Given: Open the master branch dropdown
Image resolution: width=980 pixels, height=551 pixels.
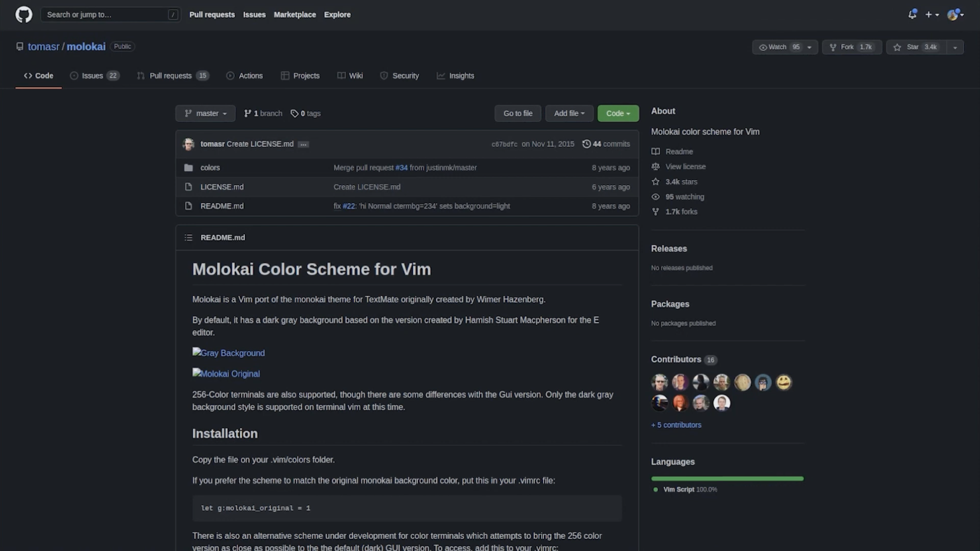Looking at the screenshot, I should (205, 113).
